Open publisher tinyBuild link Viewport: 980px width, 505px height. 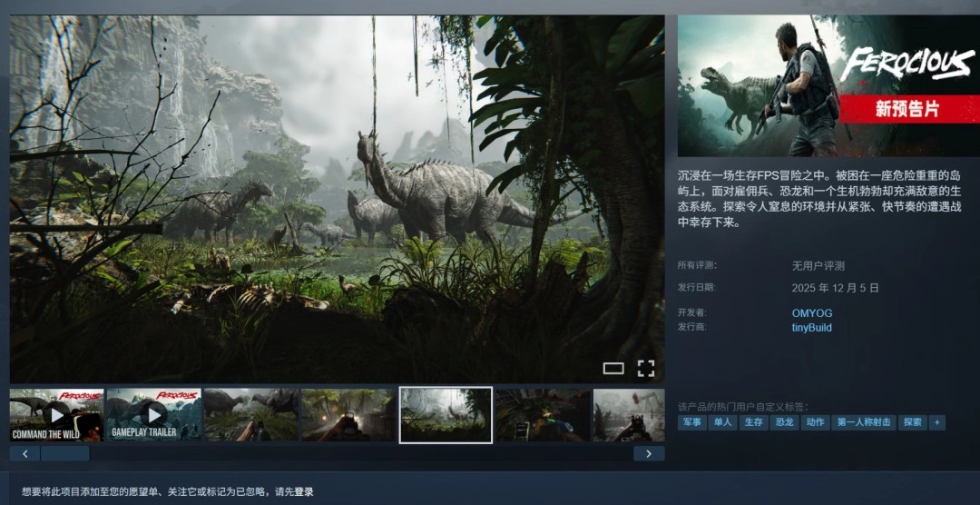pos(811,328)
